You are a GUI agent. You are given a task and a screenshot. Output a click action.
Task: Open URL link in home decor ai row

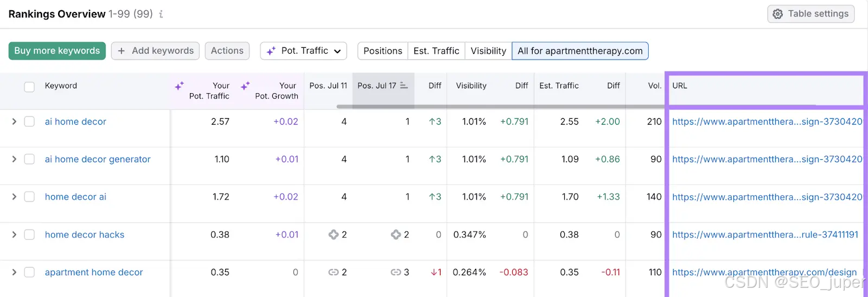click(767, 197)
